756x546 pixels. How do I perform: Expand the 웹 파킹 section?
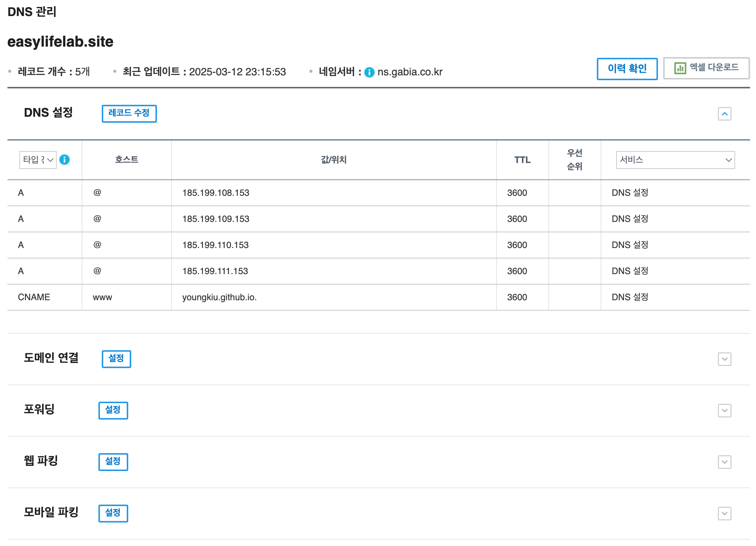pos(724,462)
